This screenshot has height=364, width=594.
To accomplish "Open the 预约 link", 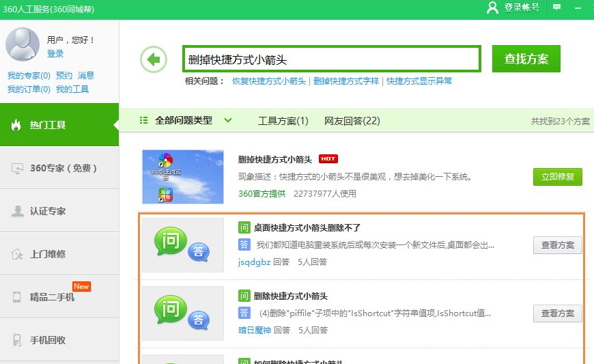I will [64, 75].
